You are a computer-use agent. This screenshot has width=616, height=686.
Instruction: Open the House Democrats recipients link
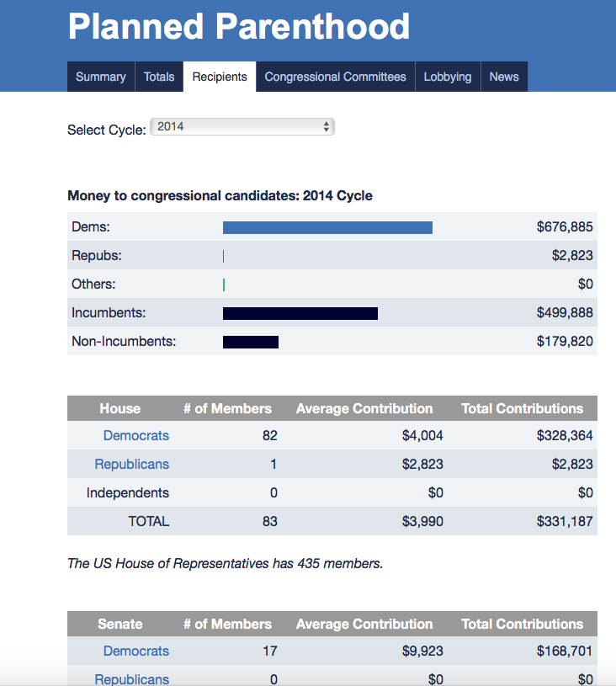136,436
